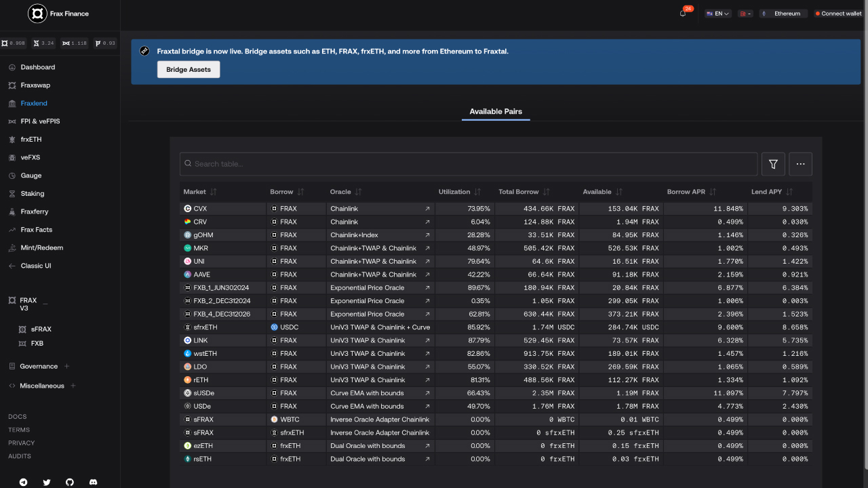Open Gauge in the sidebar
The width and height of the screenshot is (868, 488).
pyautogui.click(x=31, y=176)
